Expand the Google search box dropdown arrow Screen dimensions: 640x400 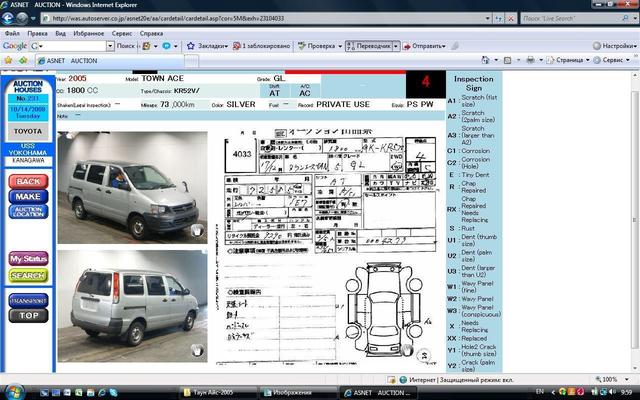[110, 46]
